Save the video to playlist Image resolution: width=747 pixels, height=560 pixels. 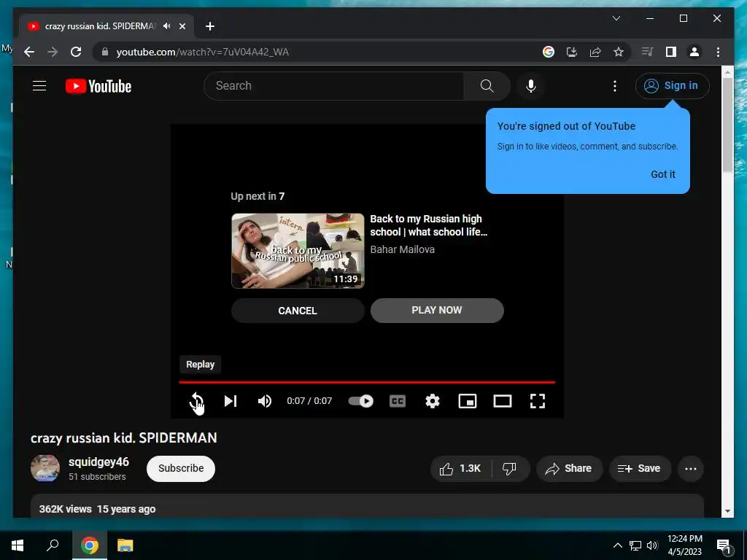tap(640, 469)
